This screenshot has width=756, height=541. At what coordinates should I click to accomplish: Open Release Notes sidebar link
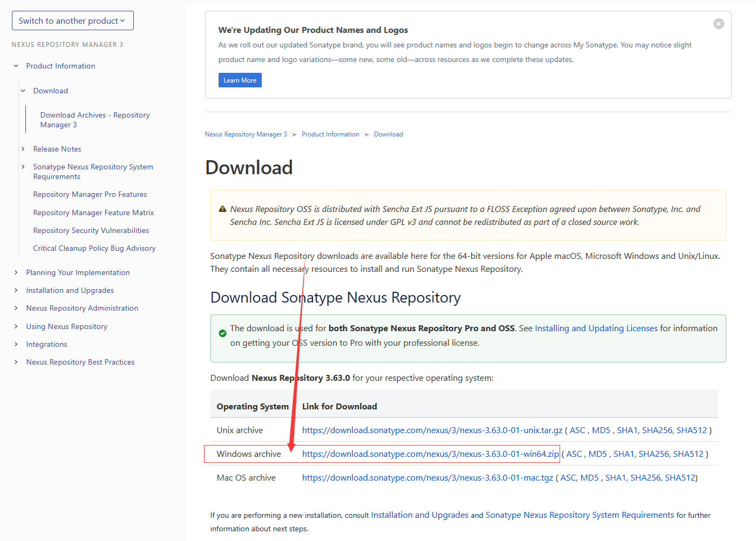click(x=57, y=149)
